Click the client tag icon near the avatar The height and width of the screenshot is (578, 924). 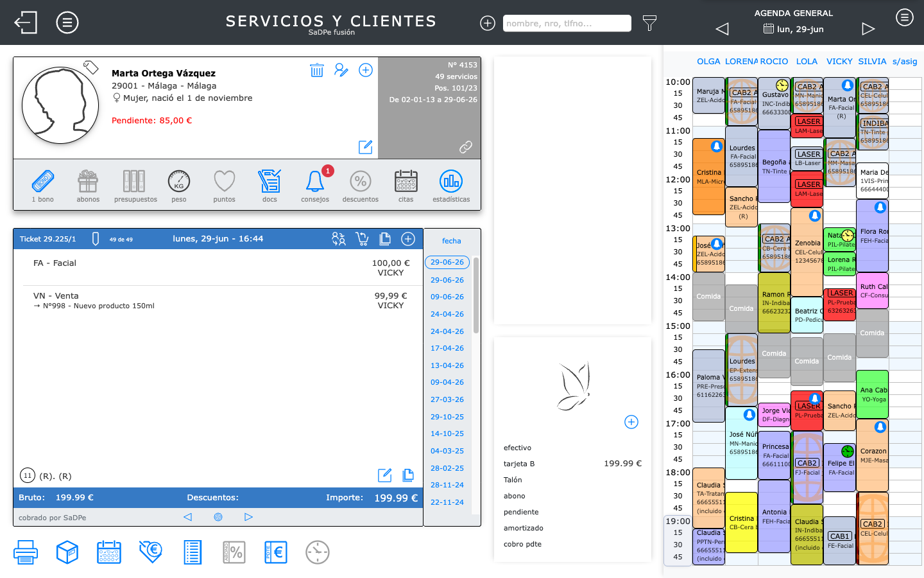[90, 67]
